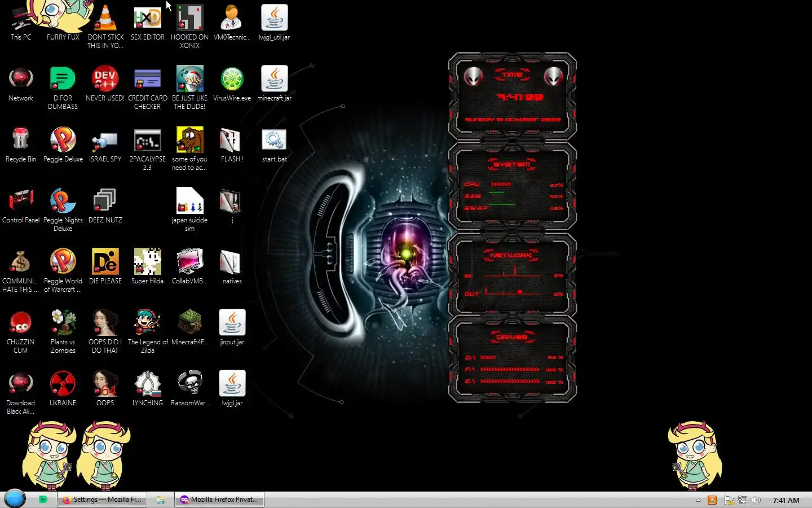812x508 pixels.
Task: Select the HOOKED ON XONIX shortcut
Action: tap(189, 27)
